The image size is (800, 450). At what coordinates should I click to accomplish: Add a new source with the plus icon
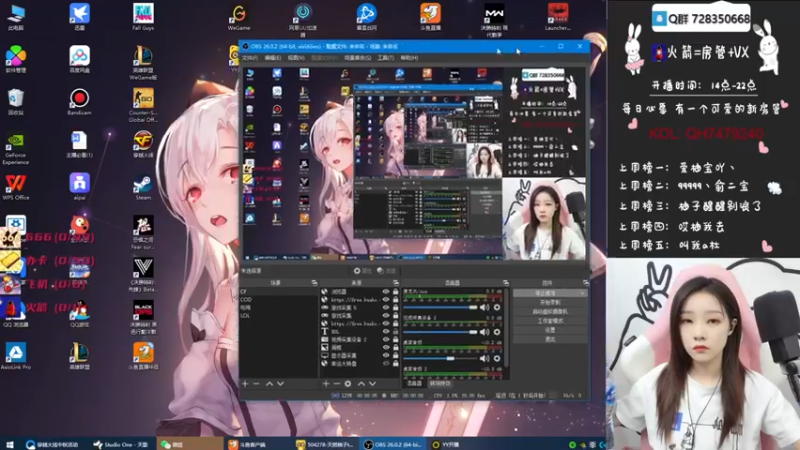point(326,384)
